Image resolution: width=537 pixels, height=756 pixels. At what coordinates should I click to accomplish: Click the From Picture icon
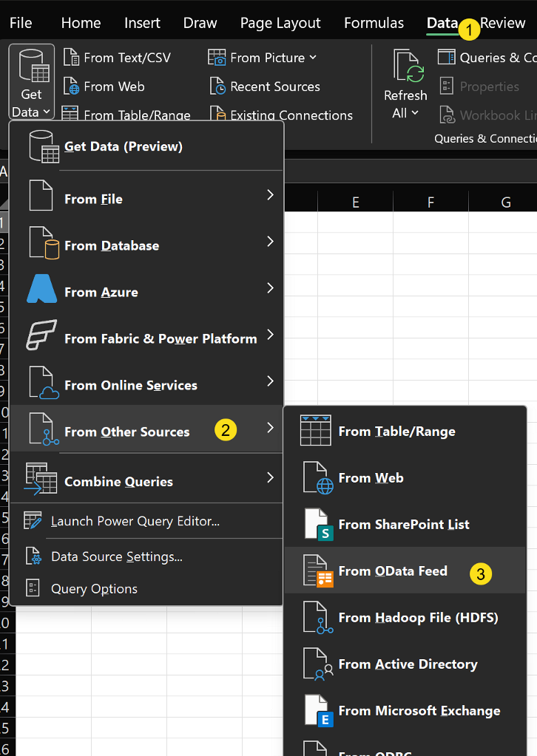coord(217,58)
